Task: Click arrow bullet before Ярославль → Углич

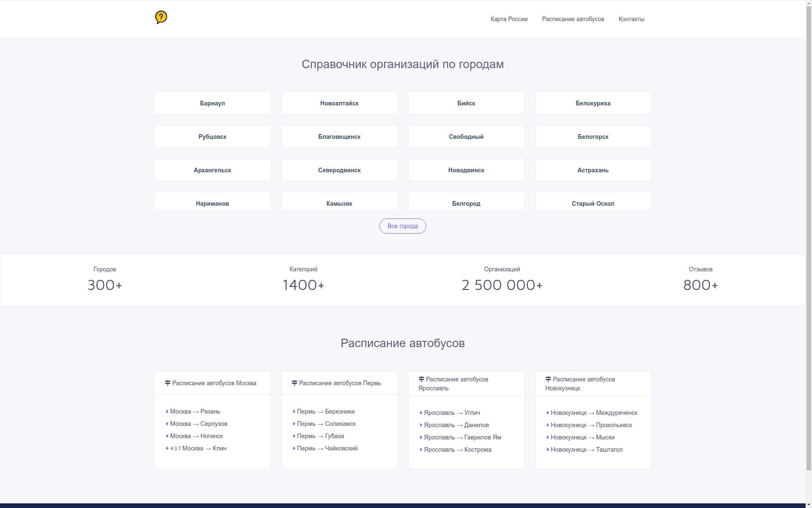Action: click(421, 413)
